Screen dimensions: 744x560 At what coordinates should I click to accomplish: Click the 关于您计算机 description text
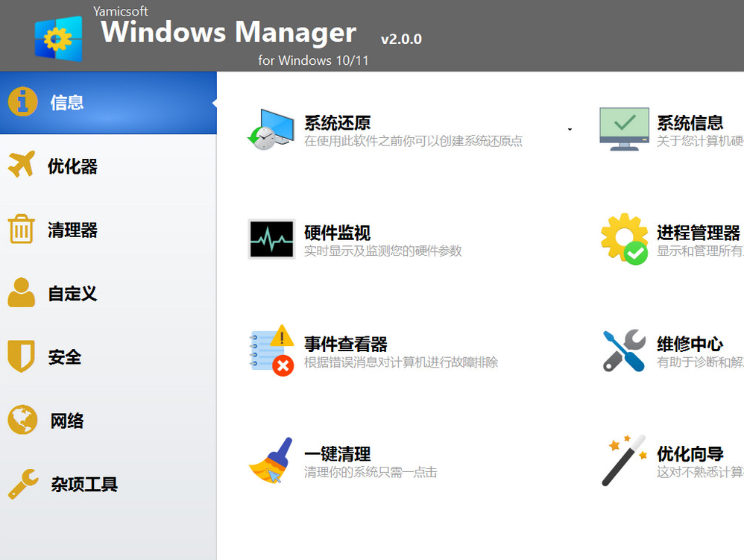[700, 141]
